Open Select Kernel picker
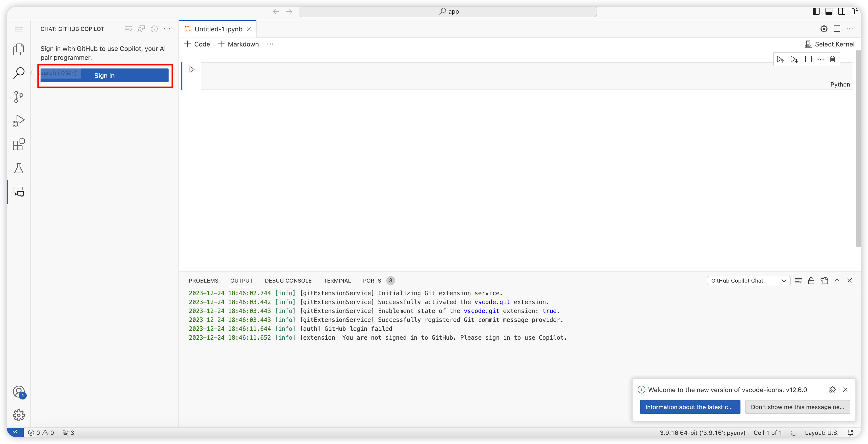Screen dimensions: 868x444 (830, 44)
